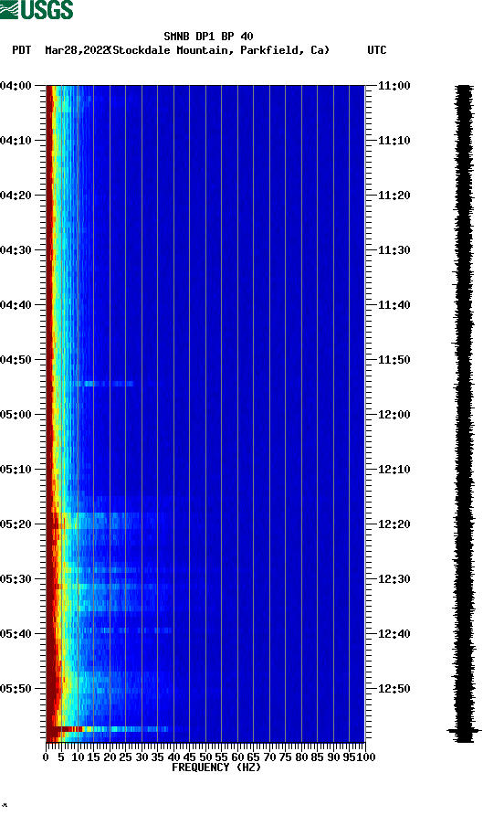
Task: Click the 04:30 PDT time label
Action: click(16, 250)
